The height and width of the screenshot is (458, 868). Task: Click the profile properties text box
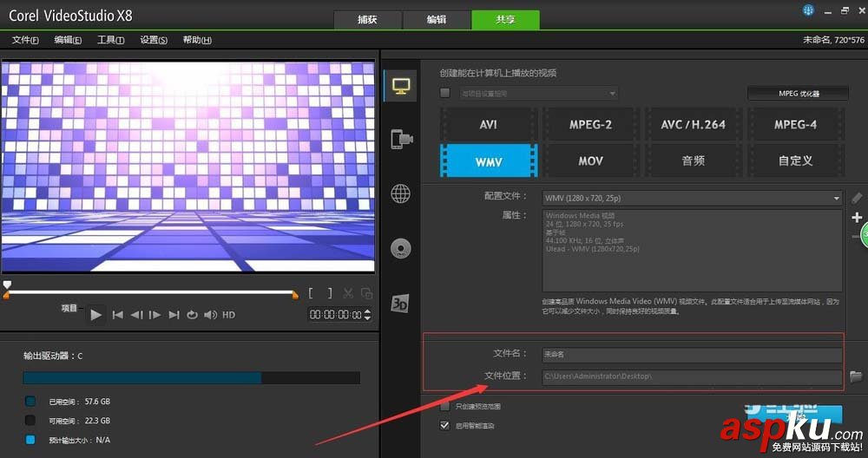[x=692, y=251]
